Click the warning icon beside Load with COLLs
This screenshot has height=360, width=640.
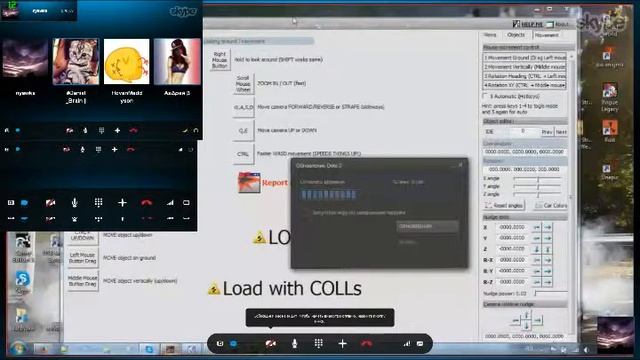point(213,289)
